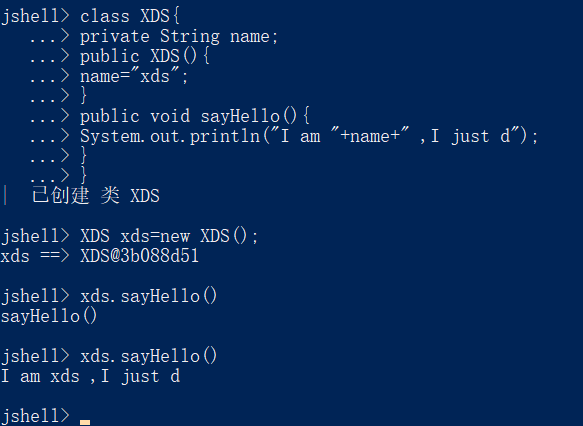Click the name="xds"; assignment line
The image size is (583, 426).
click(x=134, y=76)
